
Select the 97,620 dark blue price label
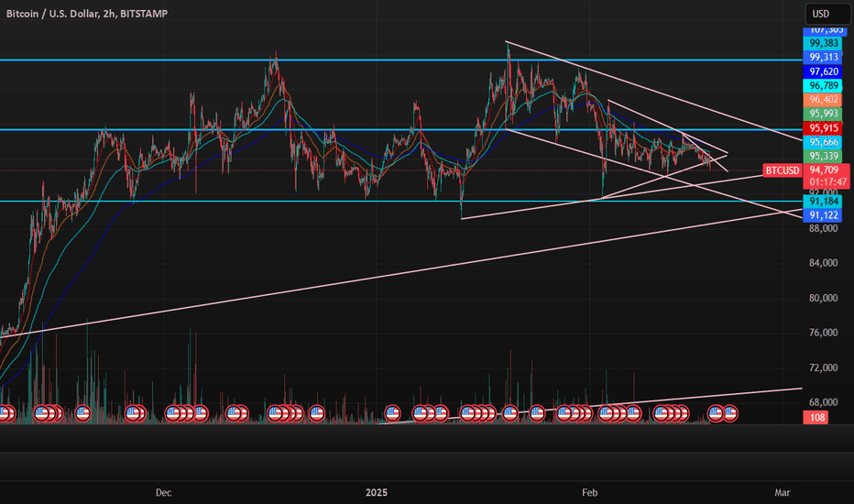pos(823,71)
